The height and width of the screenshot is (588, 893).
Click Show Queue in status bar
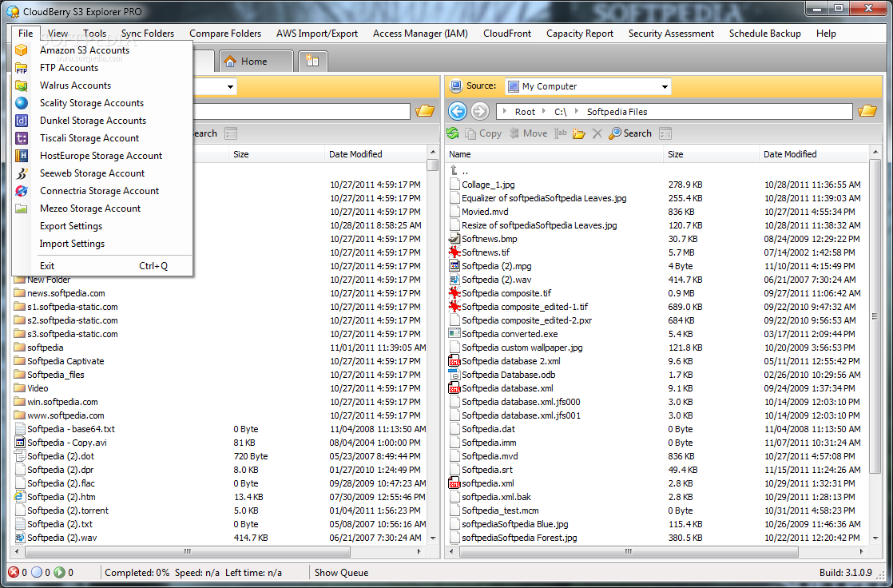coord(341,573)
